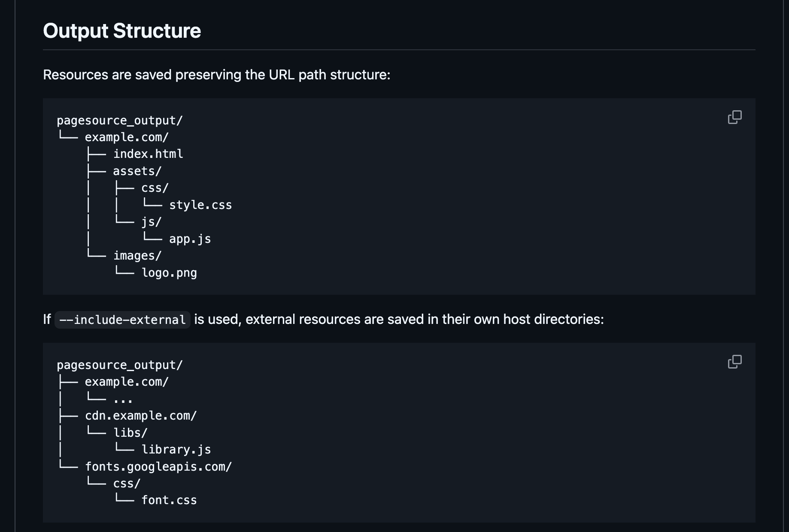Click pagesource_output/ in the first code block
This screenshot has width=789, height=532.
tap(120, 121)
